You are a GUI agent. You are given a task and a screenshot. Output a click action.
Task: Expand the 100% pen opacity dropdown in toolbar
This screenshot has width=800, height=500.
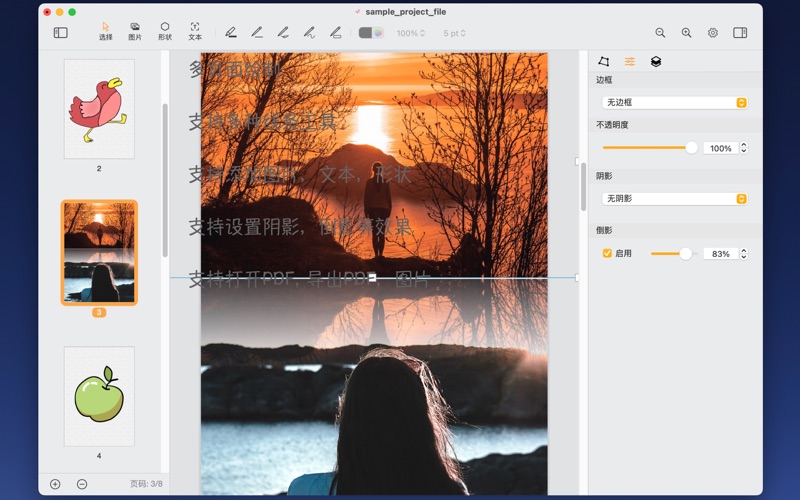(410, 33)
